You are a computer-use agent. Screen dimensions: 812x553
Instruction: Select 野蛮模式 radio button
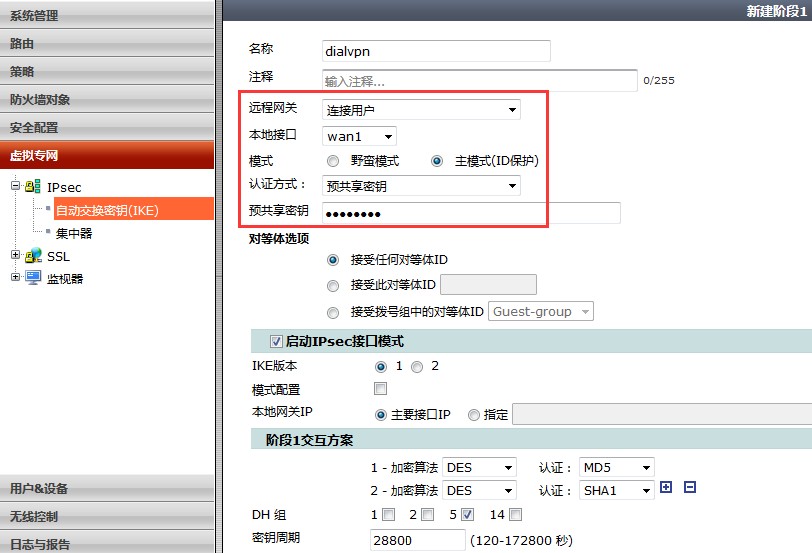click(333, 161)
